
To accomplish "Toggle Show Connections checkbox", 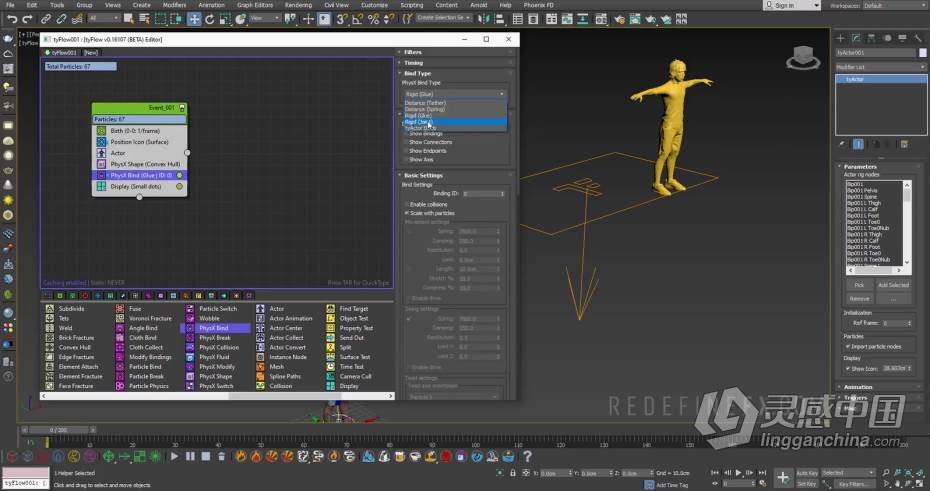I will [x=407, y=142].
